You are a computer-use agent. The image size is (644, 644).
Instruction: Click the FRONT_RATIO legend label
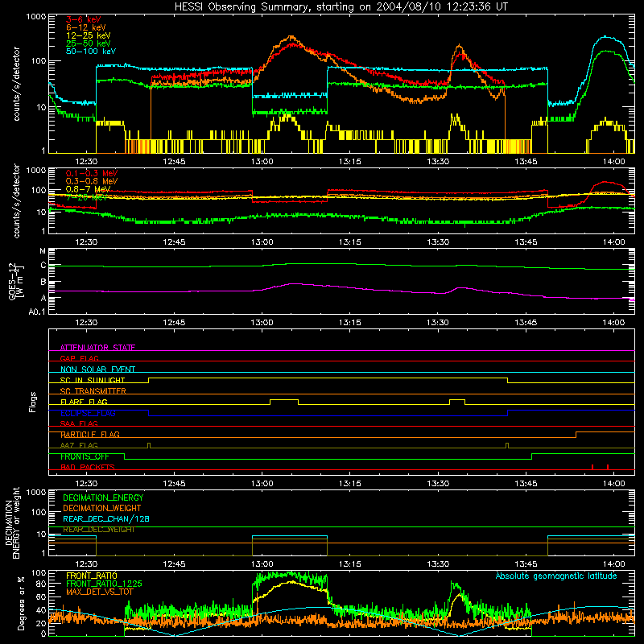tap(92, 576)
